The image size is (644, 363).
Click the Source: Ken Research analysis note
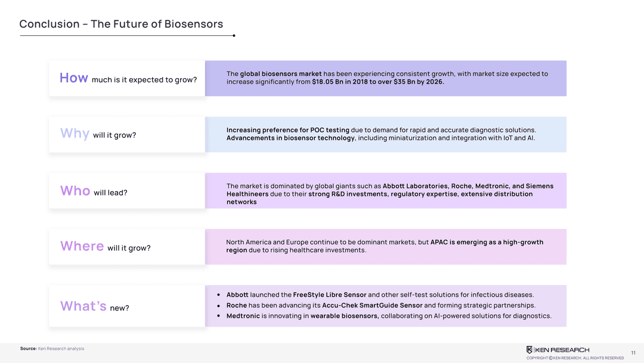tap(52, 349)
